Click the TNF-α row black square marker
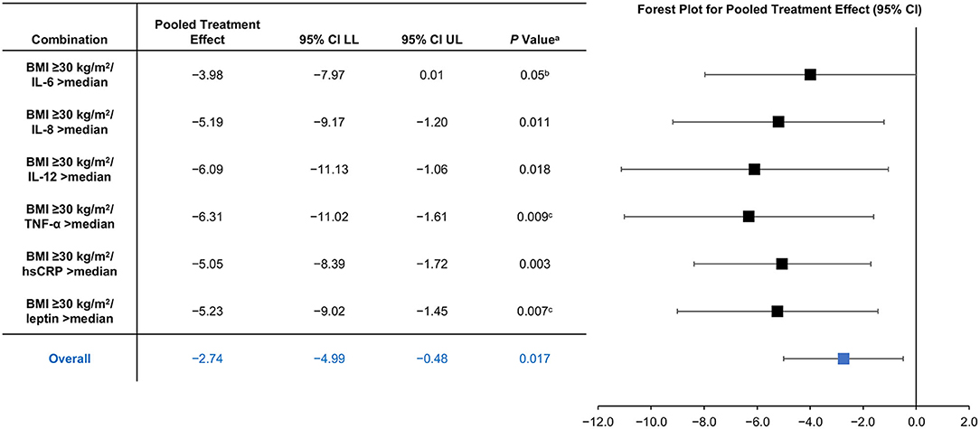980x429 pixels. [749, 217]
